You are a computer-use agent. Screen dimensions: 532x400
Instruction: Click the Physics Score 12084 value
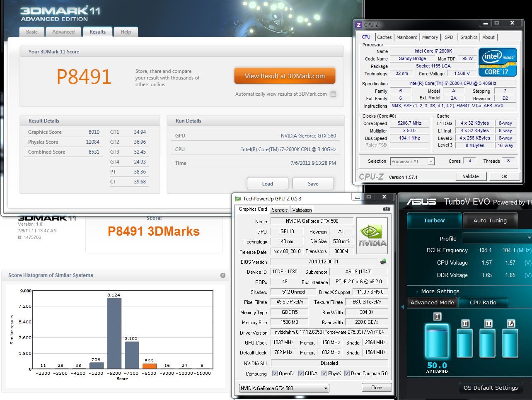[x=93, y=142]
